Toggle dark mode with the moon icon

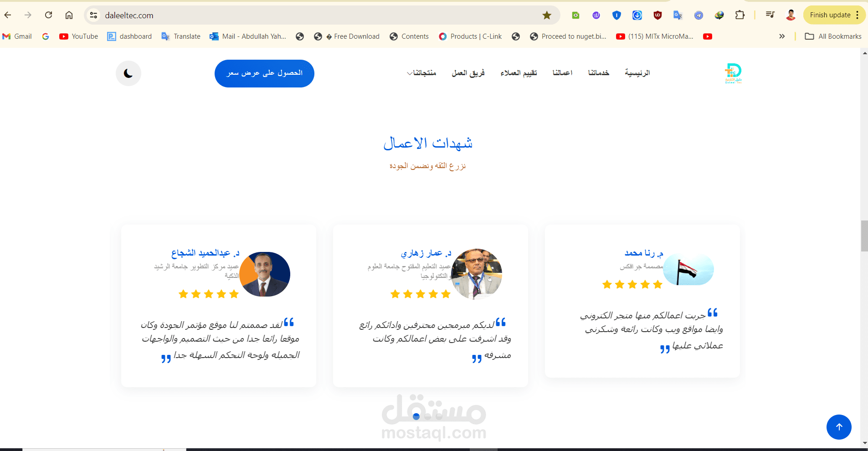[x=128, y=73]
